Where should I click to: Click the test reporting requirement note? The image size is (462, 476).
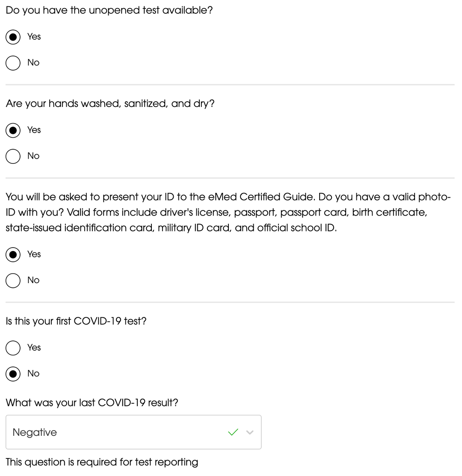pos(101,462)
